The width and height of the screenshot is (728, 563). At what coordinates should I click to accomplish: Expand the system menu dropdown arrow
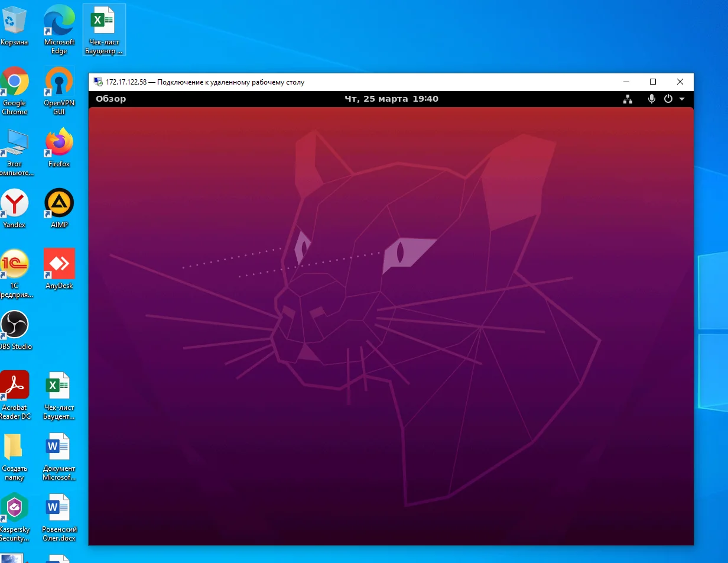click(682, 99)
